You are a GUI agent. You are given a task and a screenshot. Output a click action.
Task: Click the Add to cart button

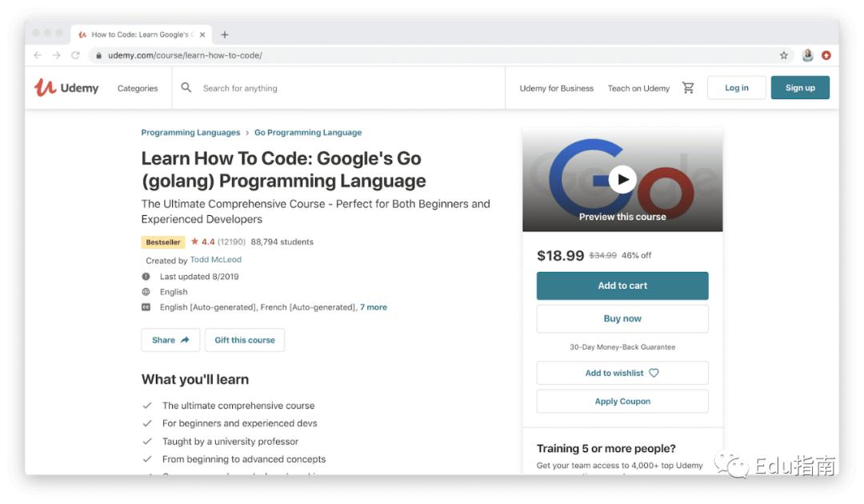coord(622,286)
